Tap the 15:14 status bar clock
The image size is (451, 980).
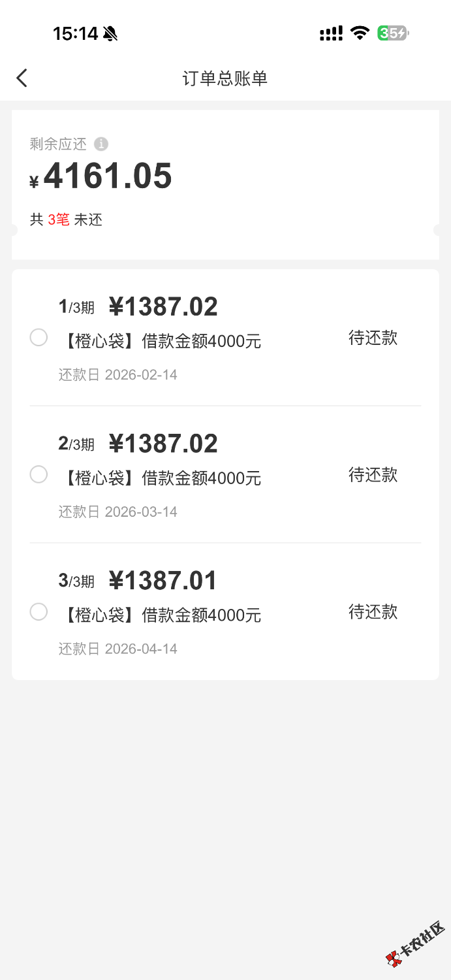point(75,34)
